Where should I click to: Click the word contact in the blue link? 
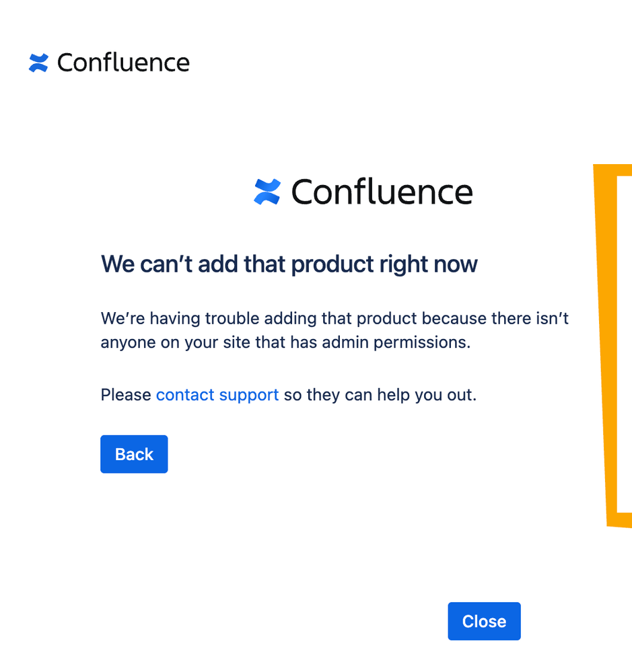point(185,395)
